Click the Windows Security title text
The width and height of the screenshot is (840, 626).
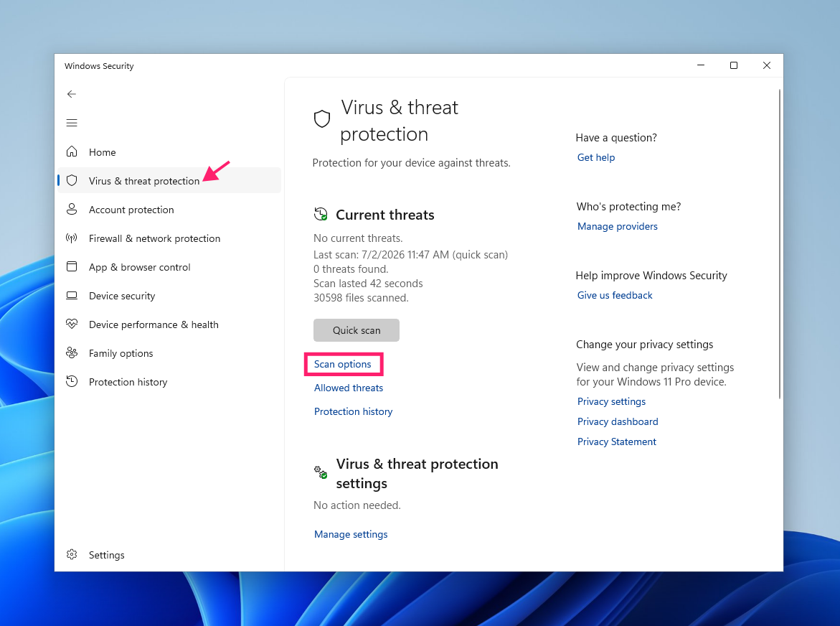point(99,66)
